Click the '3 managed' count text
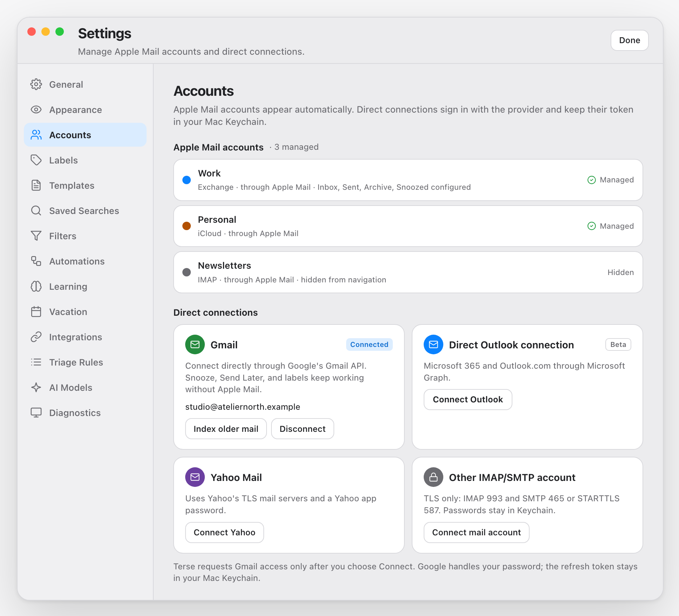 tap(296, 147)
